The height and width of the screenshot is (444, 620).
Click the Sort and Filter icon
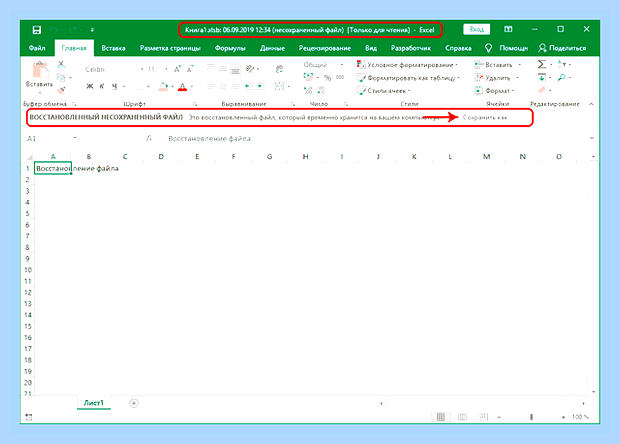coord(561,64)
